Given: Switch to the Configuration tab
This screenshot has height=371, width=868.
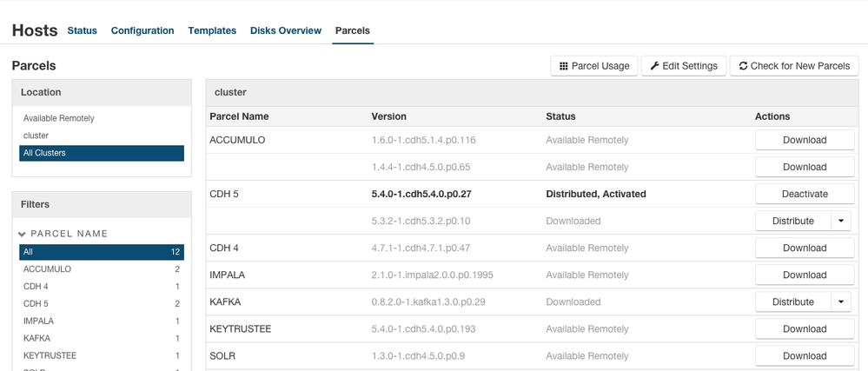Looking at the screenshot, I should (x=142, y=30).
